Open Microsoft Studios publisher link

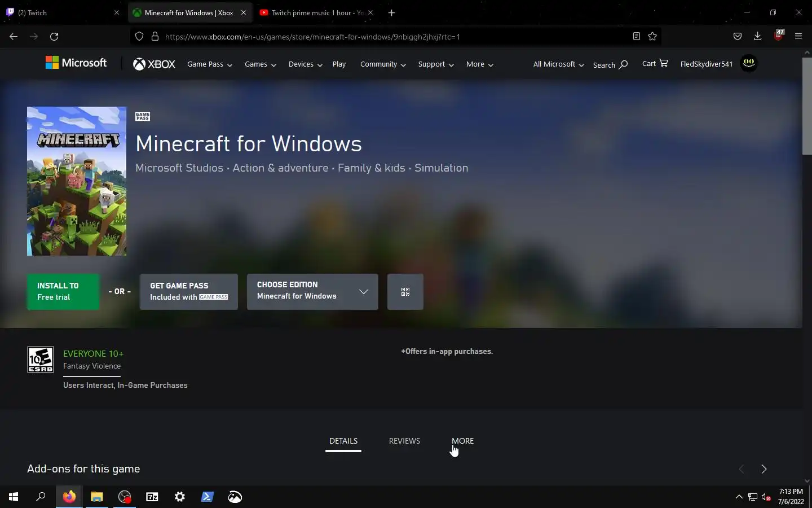coord(179,168)
